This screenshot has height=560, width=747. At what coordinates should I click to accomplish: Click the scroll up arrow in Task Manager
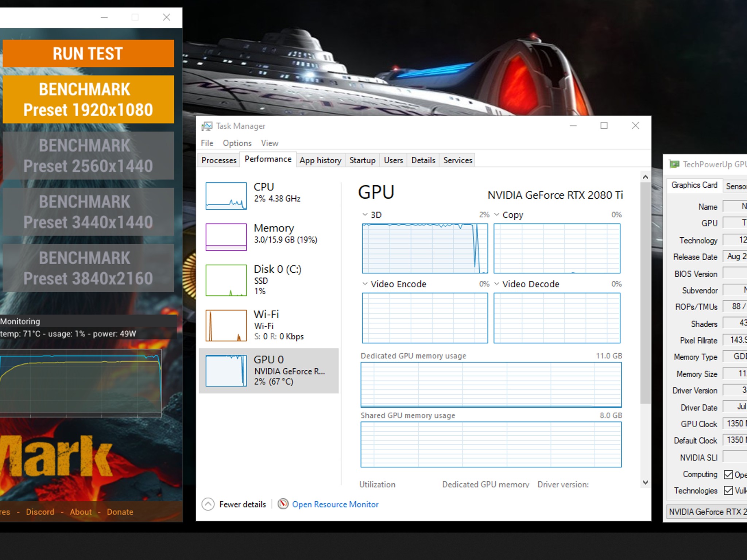pyautogui.click(x=645, y=177)
